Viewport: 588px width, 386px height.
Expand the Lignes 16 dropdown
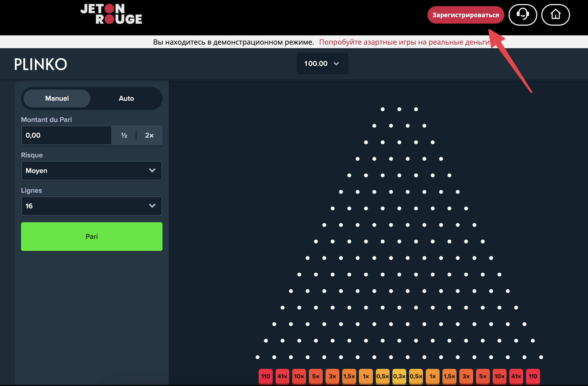tap(92, 206)
